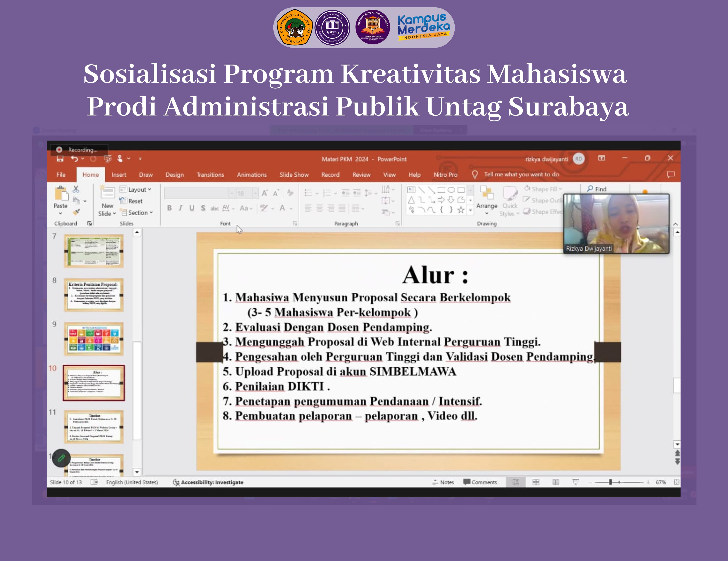Image resolution: width=728 pixels, height=561 pixels.
Task: Open the Comments pane speech bubble icon
Action: [671, 174]
